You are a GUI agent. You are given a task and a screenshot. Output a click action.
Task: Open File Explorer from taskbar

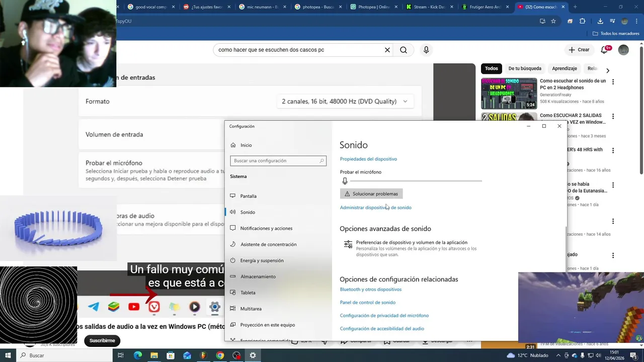154,355
